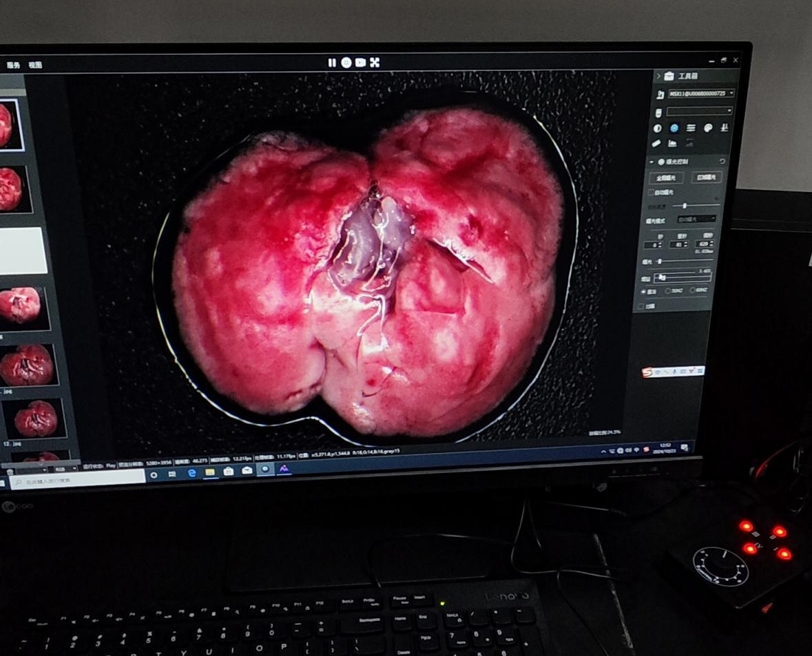Click the left exposure button below header
Screen dimensions: 812x656
click(x=666, y=178)
